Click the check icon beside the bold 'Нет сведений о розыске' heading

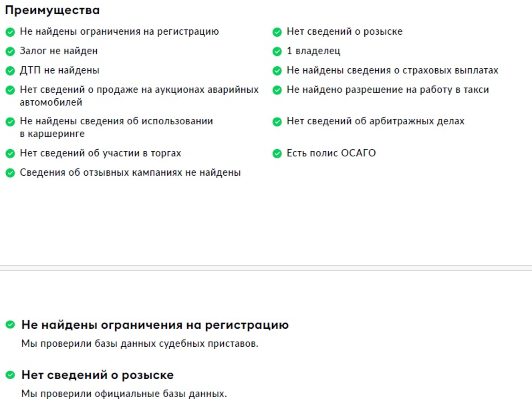pos(10,375)
